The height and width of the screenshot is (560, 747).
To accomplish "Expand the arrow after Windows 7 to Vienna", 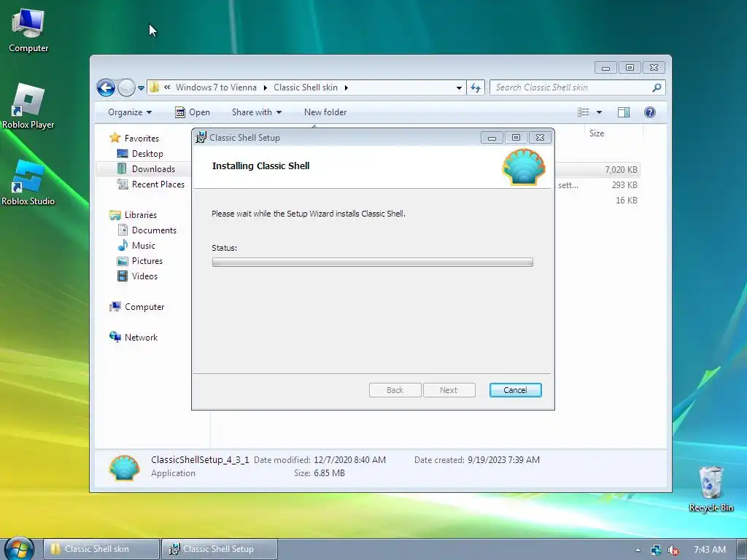I will tap(266, 87).
